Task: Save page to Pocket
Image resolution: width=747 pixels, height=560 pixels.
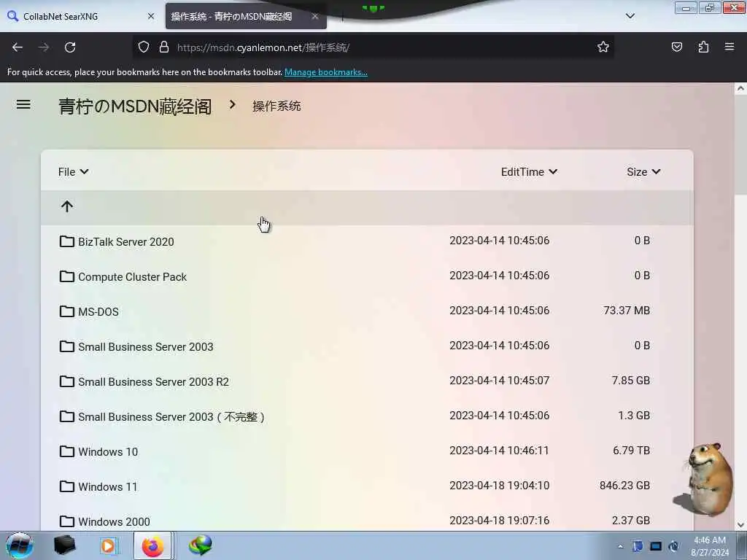Action: tap(676, 47)
